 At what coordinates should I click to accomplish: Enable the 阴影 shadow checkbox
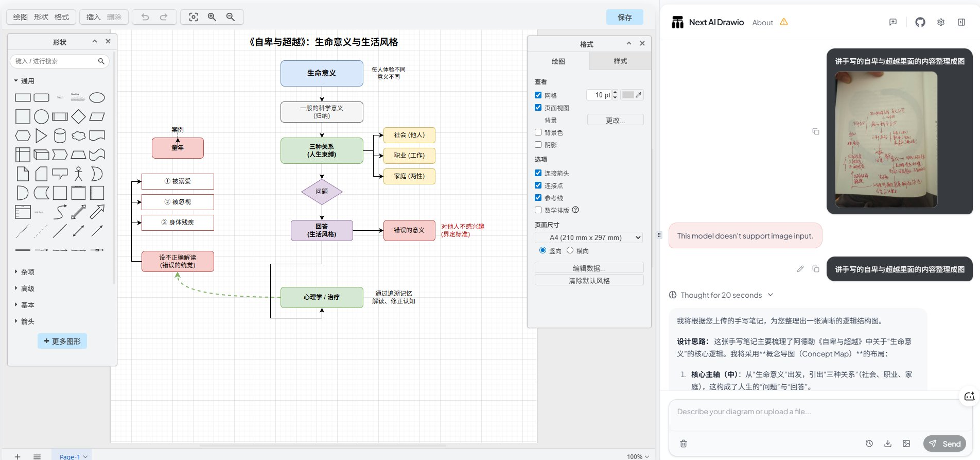pos(538,145)
